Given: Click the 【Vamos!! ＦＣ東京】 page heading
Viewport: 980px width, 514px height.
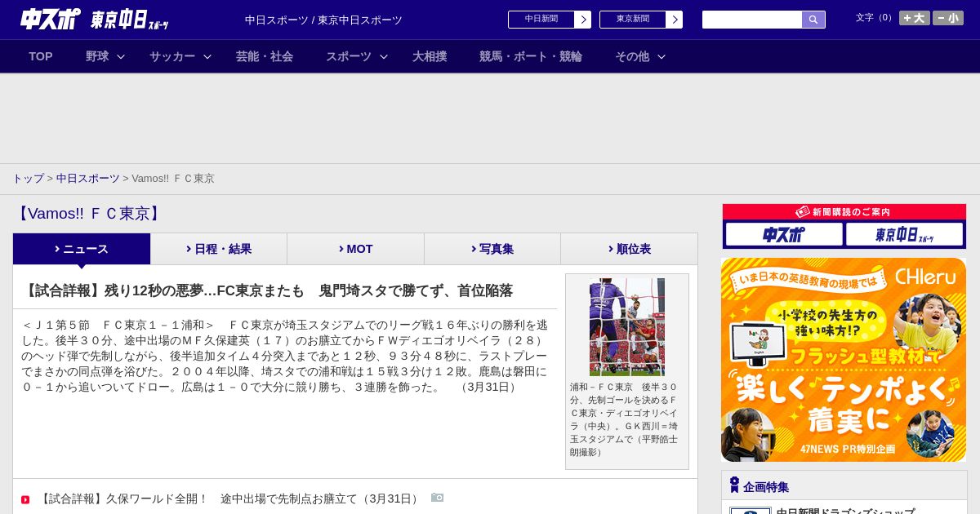Looking at the screenshot, I should (88, 214).
